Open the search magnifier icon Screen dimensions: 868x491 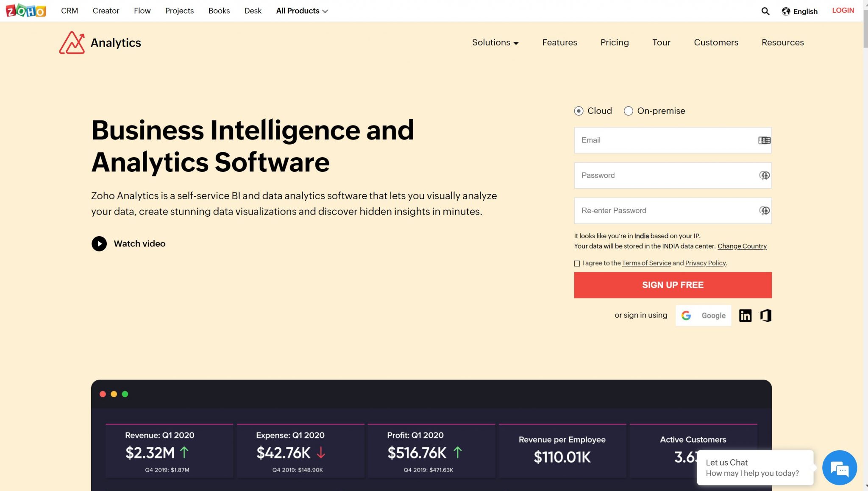pos(765,11)
